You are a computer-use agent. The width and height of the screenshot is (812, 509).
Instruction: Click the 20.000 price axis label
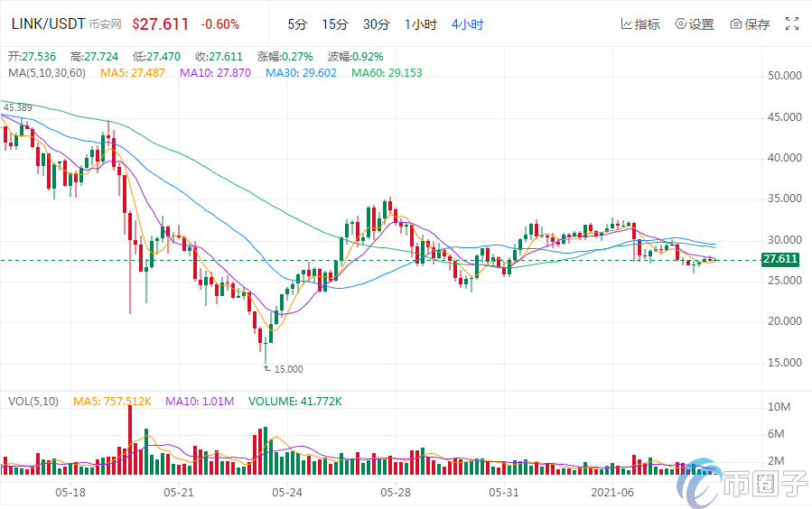(x=785, y=321)
